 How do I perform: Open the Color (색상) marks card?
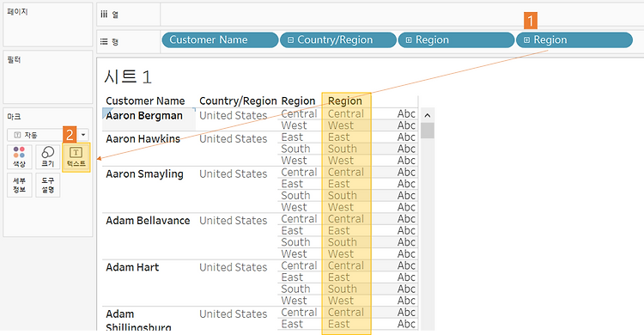tap(19, 156)
